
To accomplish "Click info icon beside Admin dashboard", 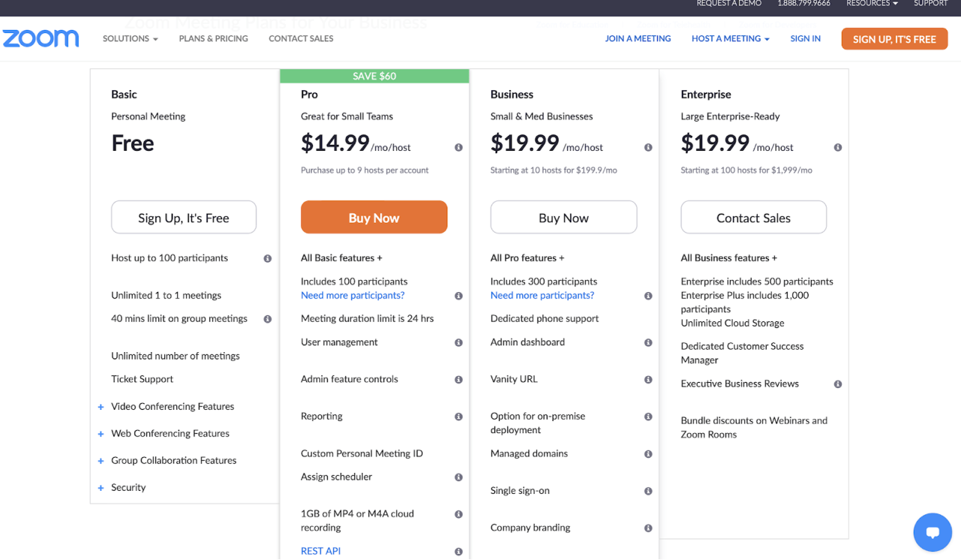I will click(x=648, y=342).
